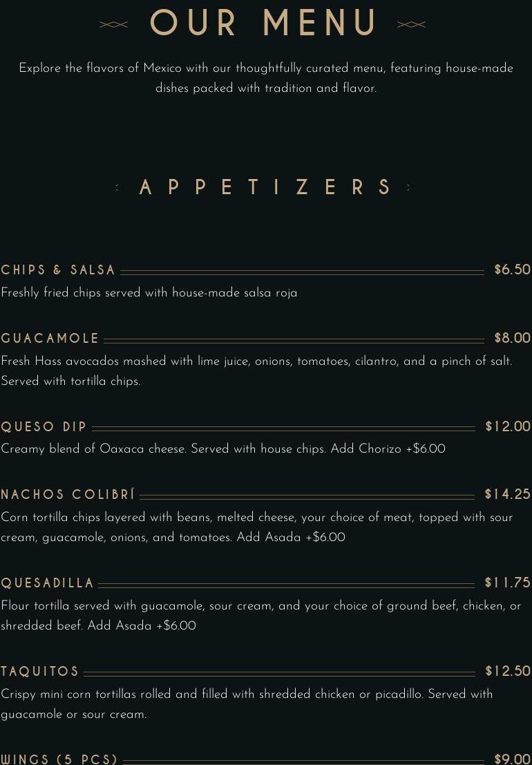Click the Add Chorizo +$6.00 text

coord(388,449)
